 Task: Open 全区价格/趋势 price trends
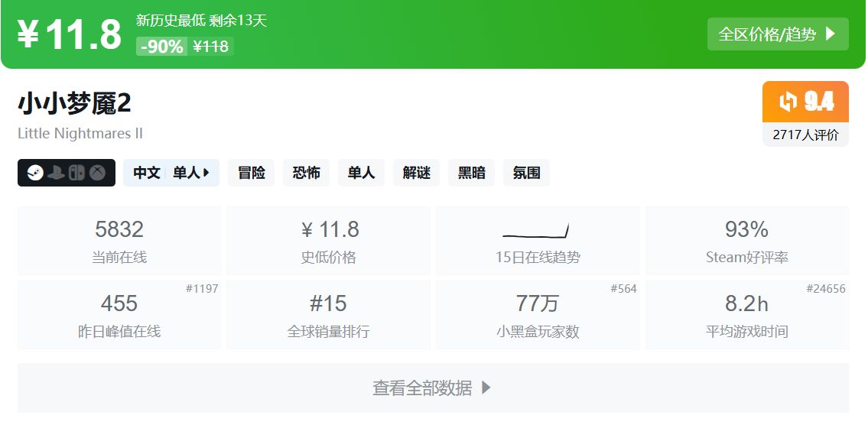click(778, 34)
